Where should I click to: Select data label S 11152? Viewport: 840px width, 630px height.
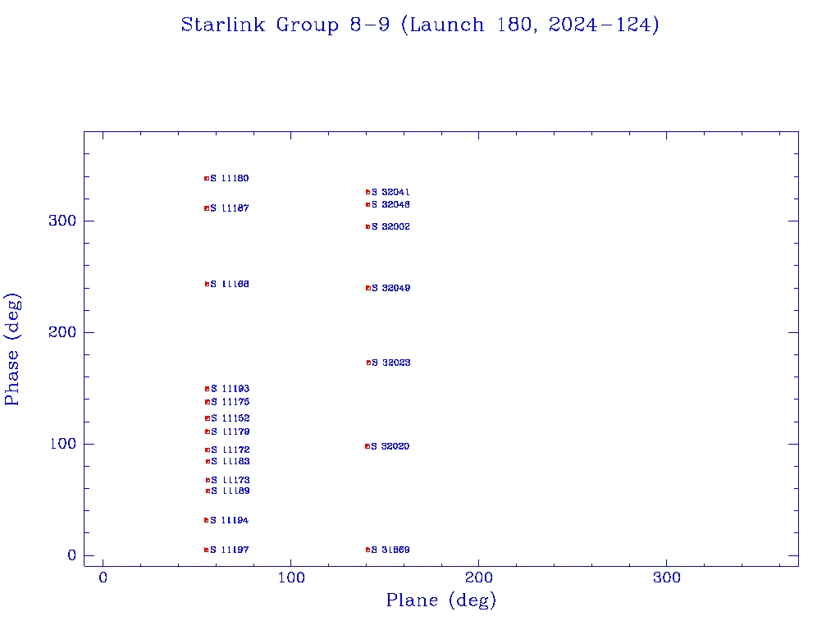click(x=231, y=418)
